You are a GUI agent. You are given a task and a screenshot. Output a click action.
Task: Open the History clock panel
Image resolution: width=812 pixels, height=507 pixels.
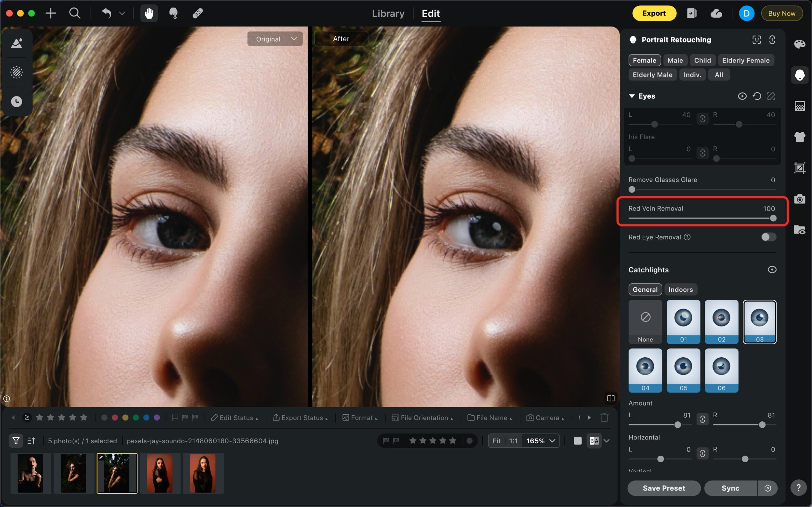pyautogui.click(x=16, y=101)
